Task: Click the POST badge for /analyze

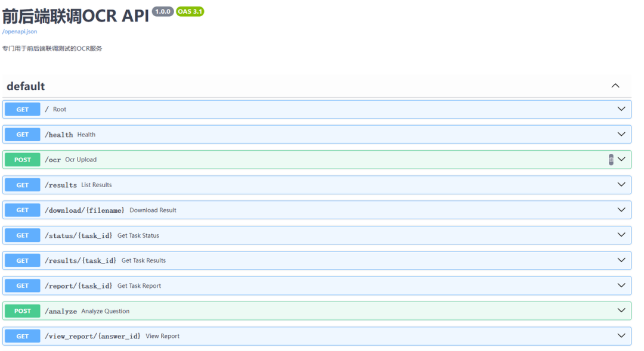Action: 23,311
